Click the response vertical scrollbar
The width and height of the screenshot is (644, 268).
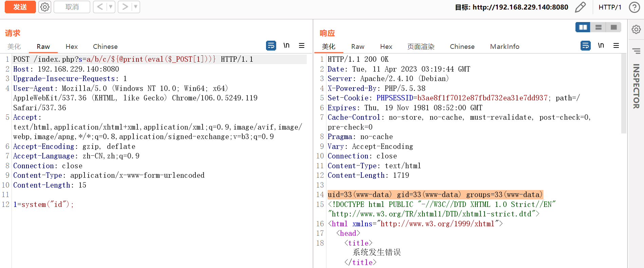(624, 94)
